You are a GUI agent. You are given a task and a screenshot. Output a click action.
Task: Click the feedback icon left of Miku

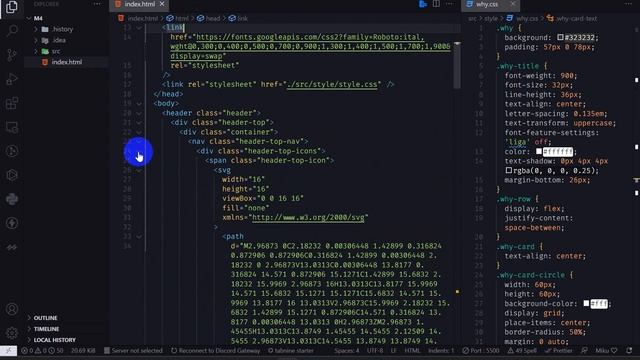584,350
